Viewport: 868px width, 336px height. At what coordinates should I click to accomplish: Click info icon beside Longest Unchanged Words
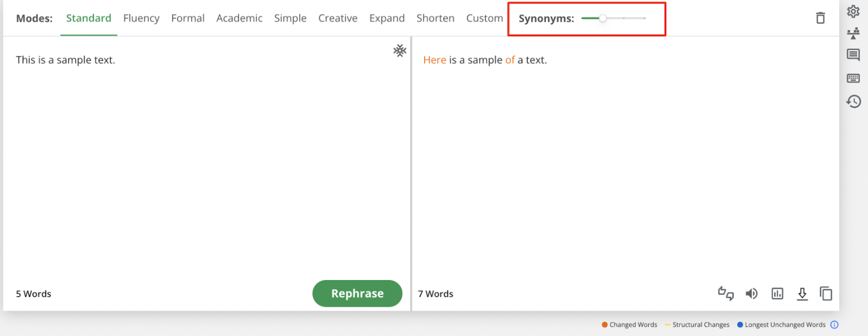click(834, 325)
